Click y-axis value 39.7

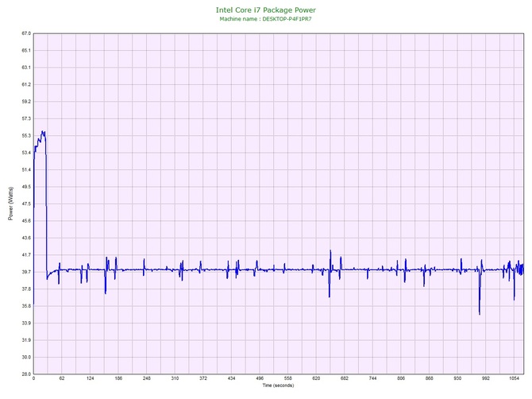coord(26,272)
